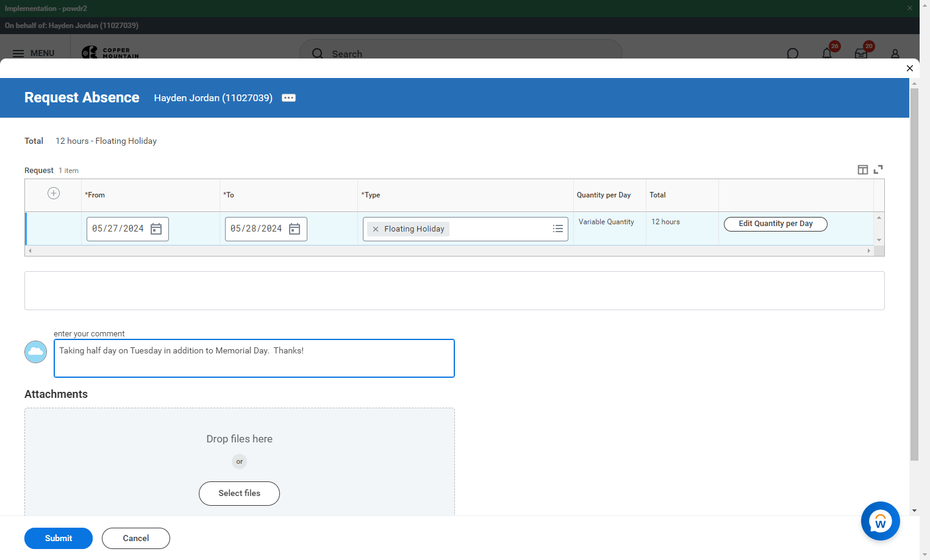
Task: Open the chat assistant speech bubble icon
Action: click(x=793, y=54)
